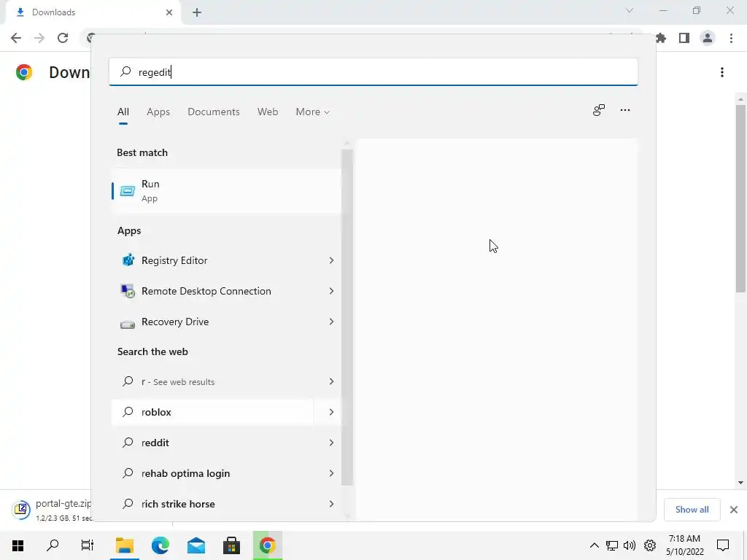747x560 pixels.
Task: Open the Run app best match
Action: [226, 191]
